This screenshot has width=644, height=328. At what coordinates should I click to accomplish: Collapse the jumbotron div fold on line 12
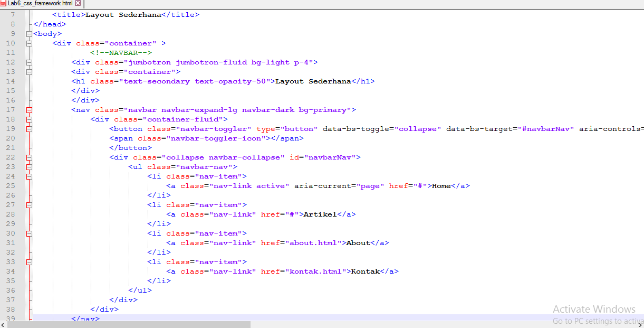click(x=29, y=62)
